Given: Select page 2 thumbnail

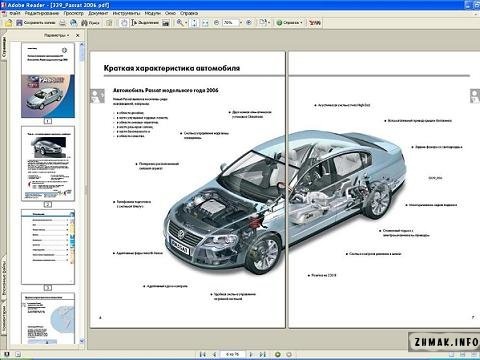Looking at the screenshot, I should pyautogui.click(x=48, y=163).
